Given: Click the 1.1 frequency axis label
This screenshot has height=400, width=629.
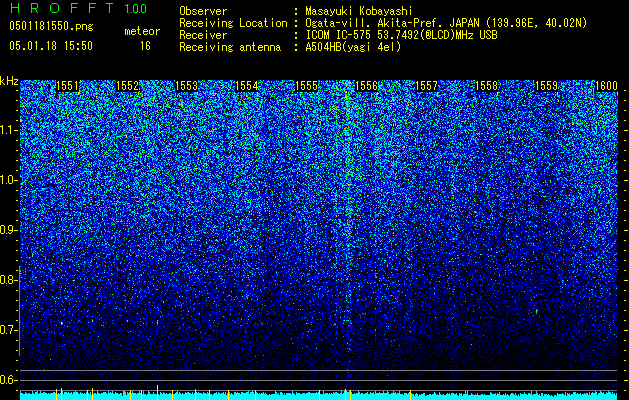Looking at the screenshot, I should [9, 130].
